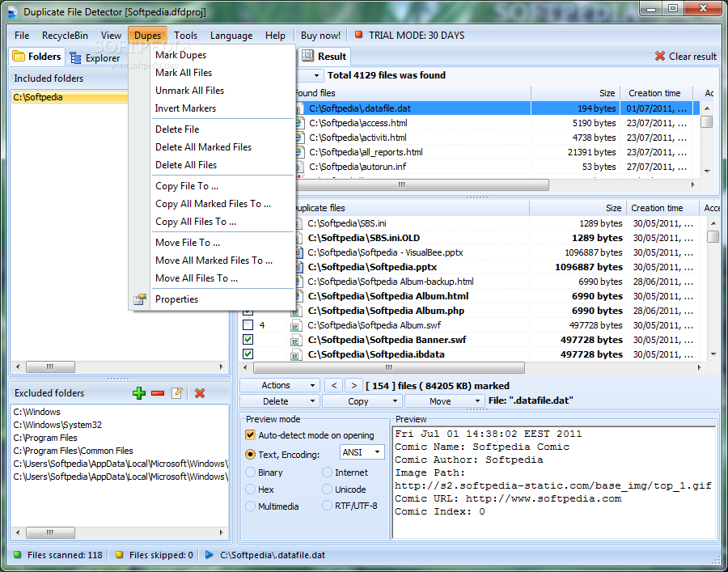Click the Excluded folders horizontal scrollbar thumb
Image resolution: width=728 pixels, height=572 pixels.
click(50, 532)
